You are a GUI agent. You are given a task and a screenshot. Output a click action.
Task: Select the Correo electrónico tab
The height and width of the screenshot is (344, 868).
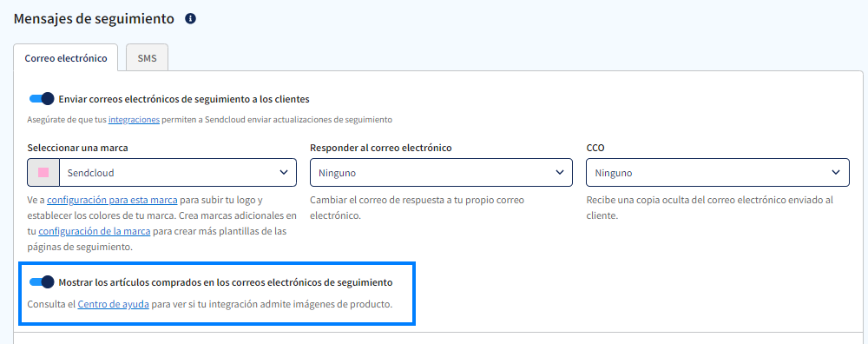pos(66,57)
